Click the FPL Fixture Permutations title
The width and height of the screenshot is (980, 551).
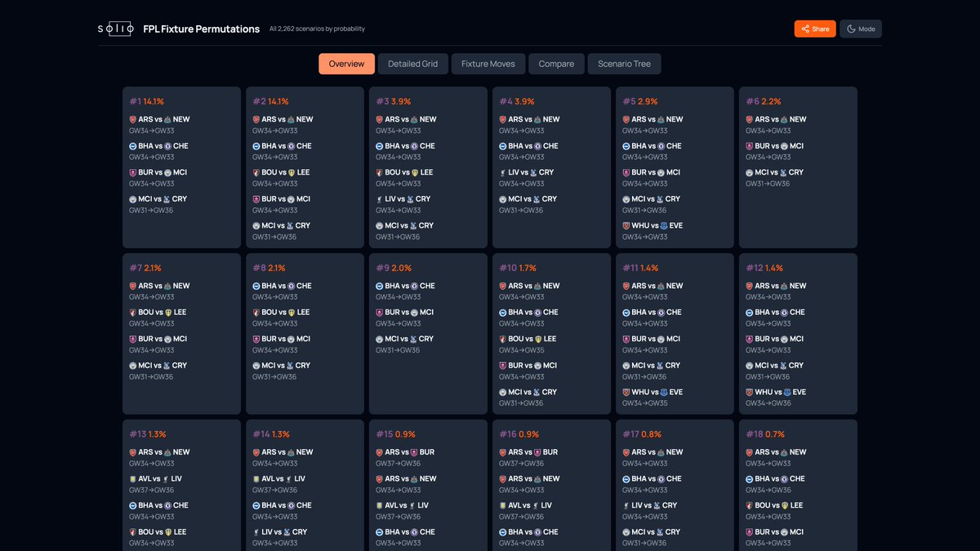coord(202,29)
